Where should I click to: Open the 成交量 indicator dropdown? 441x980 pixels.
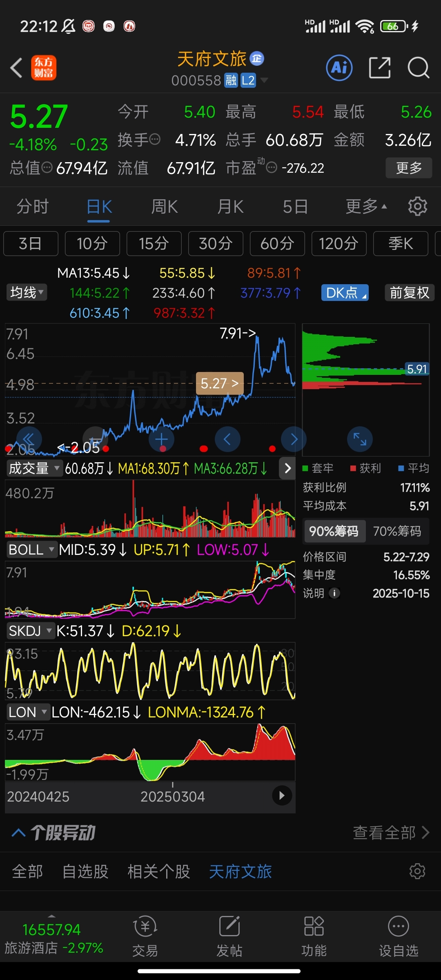pyautogui.click(x=34, y=468)
